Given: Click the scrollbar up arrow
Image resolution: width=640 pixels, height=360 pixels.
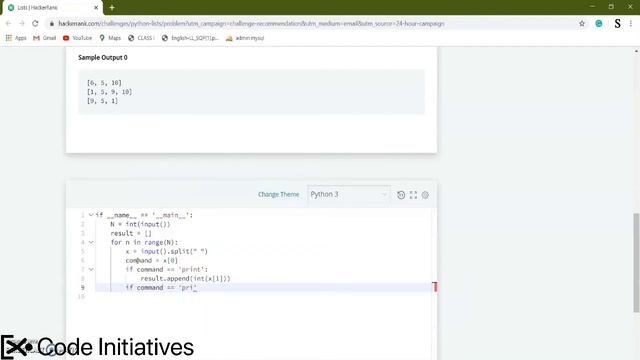Looking at the screenshot, I should 636,51.
